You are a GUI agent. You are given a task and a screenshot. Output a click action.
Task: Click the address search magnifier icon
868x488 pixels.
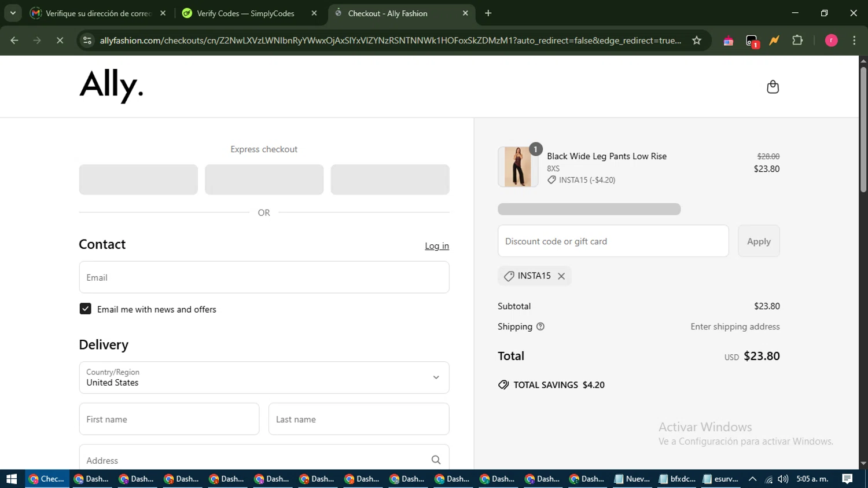coord(436,460)
